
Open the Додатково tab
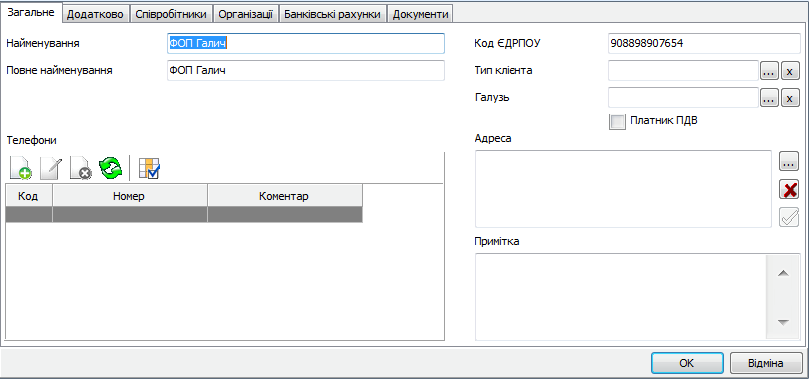click(x=95, y=14)
